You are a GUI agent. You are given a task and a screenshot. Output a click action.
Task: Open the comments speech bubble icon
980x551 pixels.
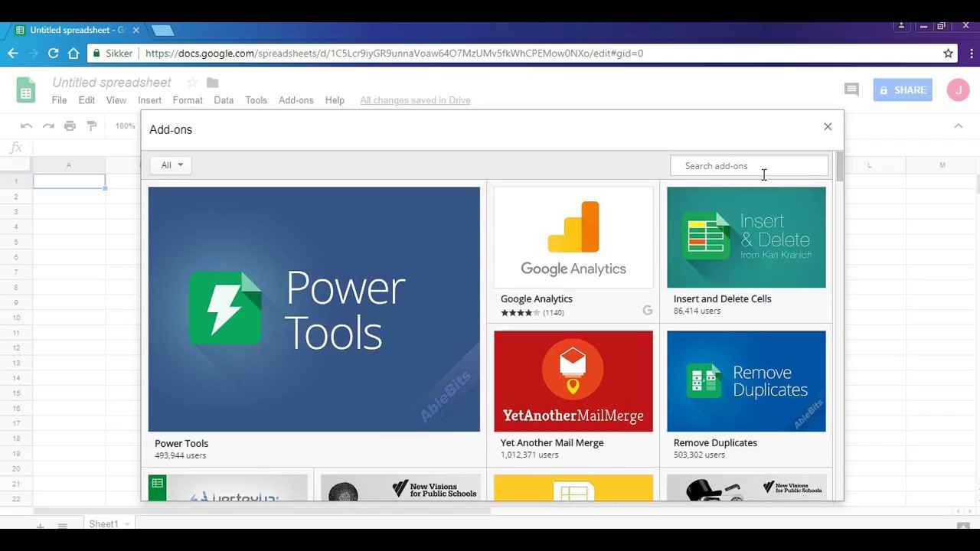(851, 90)
